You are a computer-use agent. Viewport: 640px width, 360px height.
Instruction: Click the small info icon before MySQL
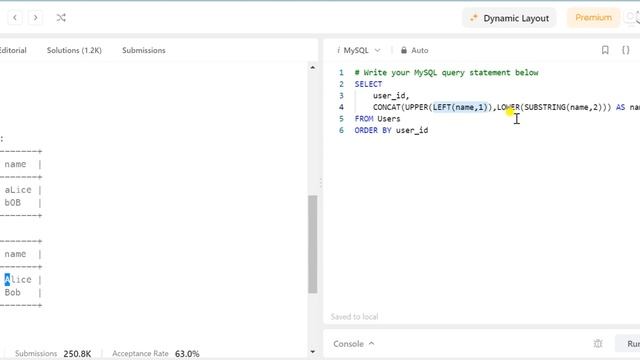pos(338,50)
